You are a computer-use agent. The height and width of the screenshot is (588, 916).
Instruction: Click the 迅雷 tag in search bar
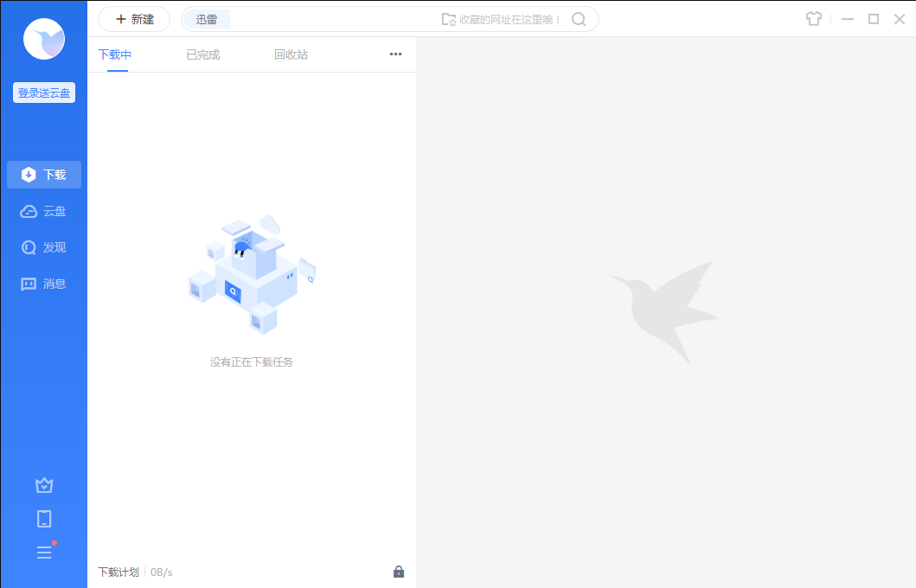[x=206, y=19]
